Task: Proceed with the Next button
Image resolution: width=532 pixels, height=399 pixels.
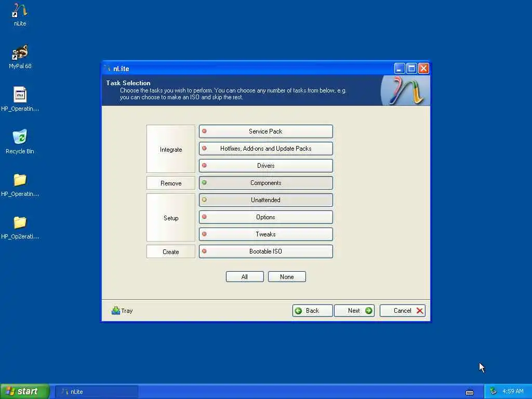Action: [x=354, y=311]
